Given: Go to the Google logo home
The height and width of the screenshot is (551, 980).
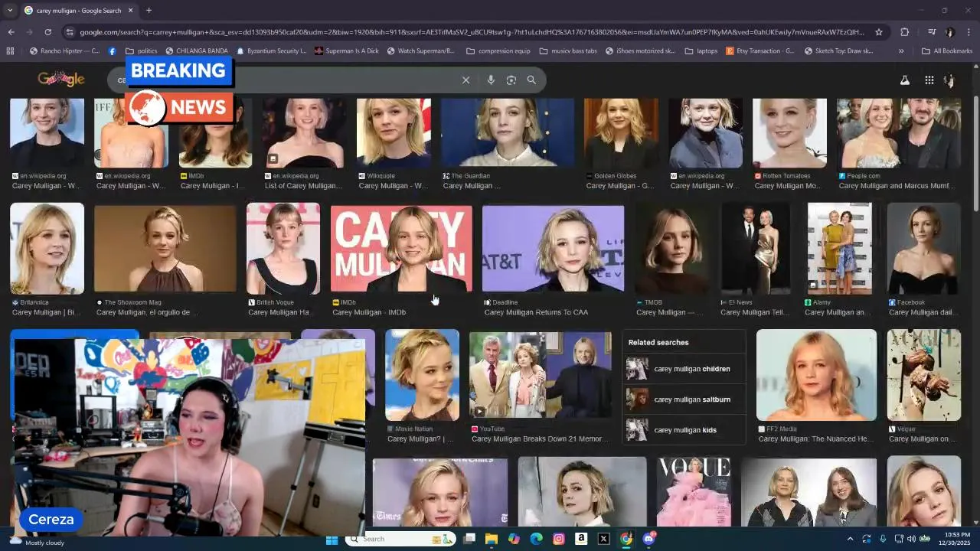Looking at the screenshot, I should click(x=60, y=79).
